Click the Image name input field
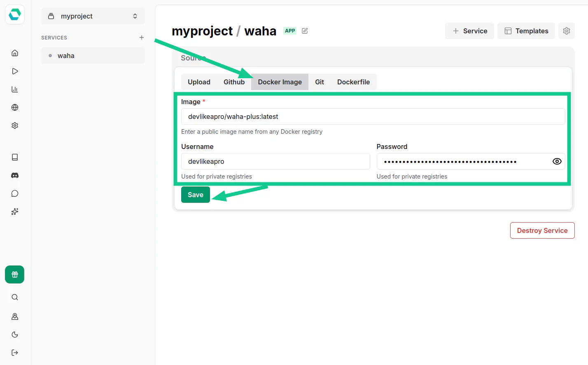Image resolution: width=588 pixels, height=365 pixels. pos(373,116)
